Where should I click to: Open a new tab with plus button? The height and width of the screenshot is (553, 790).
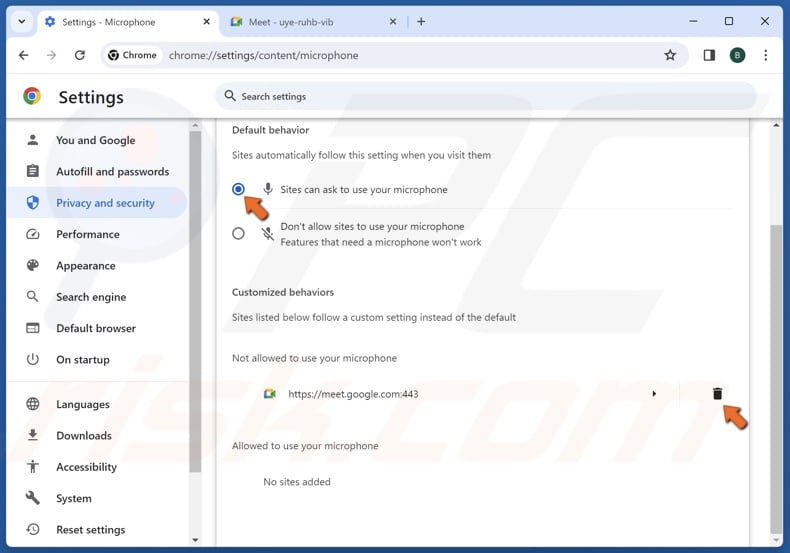coord(421,22)
